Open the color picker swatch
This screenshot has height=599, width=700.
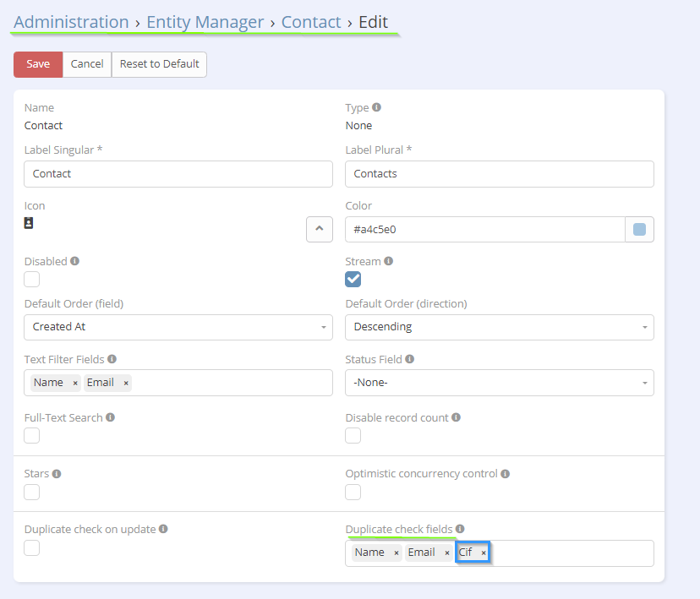(639, 229)
